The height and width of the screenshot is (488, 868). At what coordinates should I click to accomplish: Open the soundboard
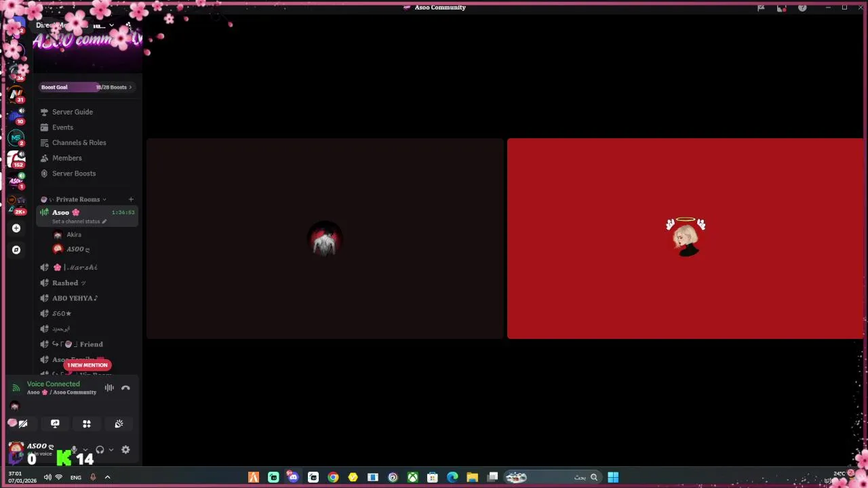119,424
